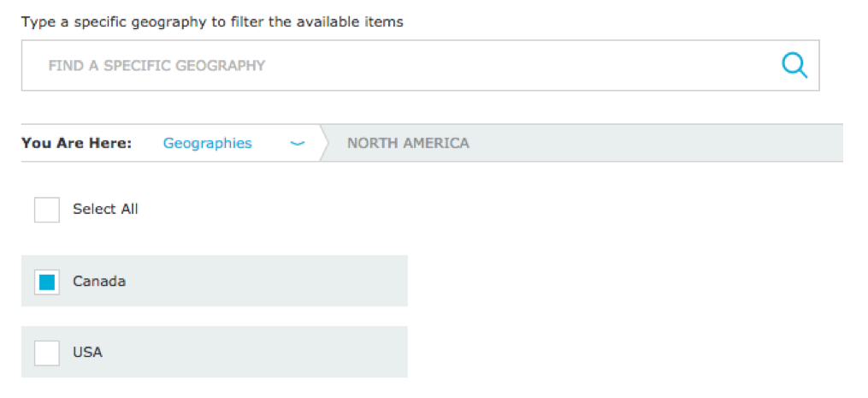Click the USA label text

coord(87,352)
